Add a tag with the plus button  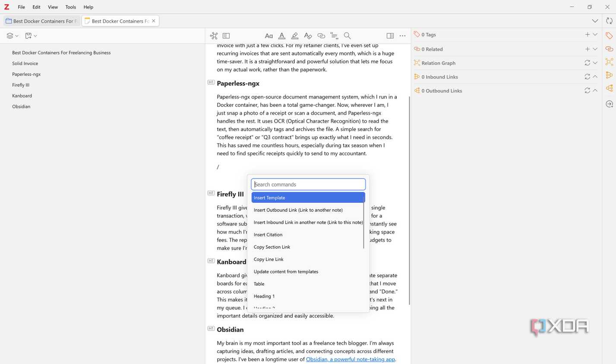tap(587, 35)
